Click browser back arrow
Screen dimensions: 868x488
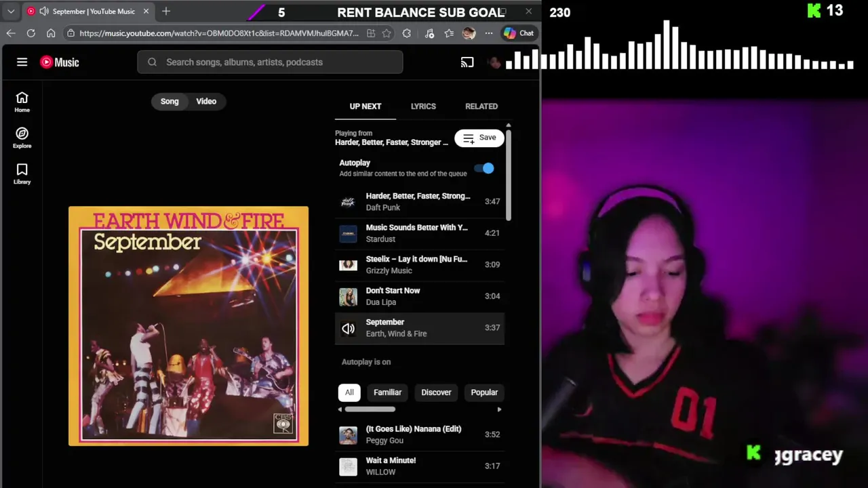(11, 33)
